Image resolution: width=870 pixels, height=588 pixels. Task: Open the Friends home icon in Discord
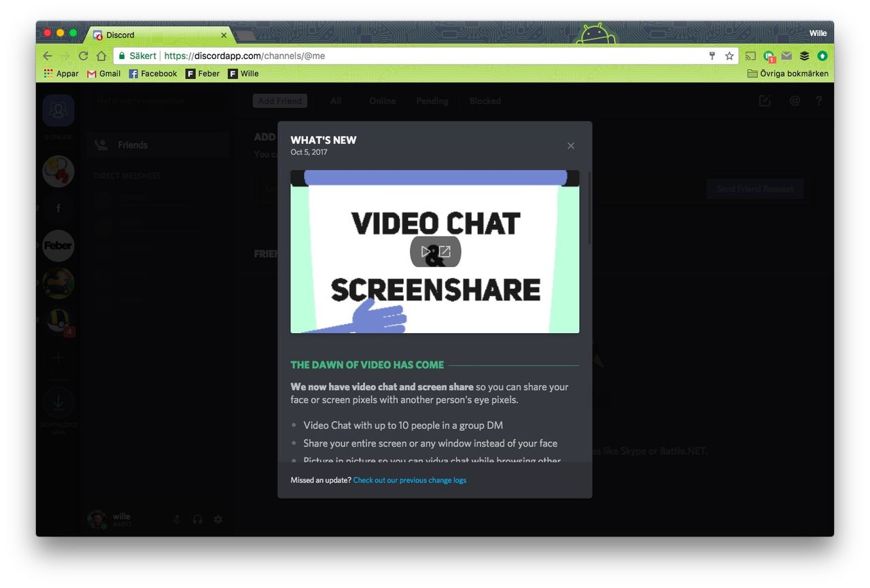[x=58, y=110]
